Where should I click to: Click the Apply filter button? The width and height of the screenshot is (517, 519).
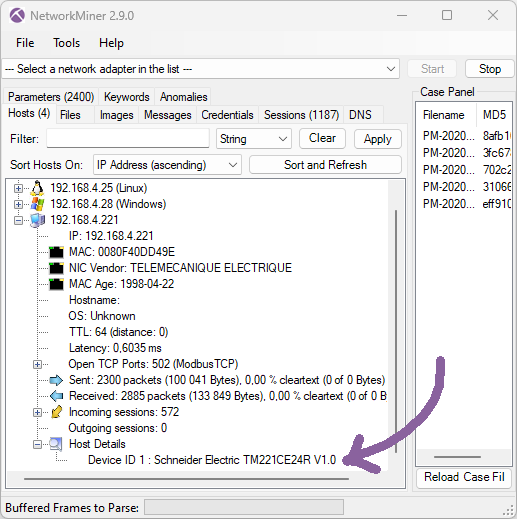(378, 139)
